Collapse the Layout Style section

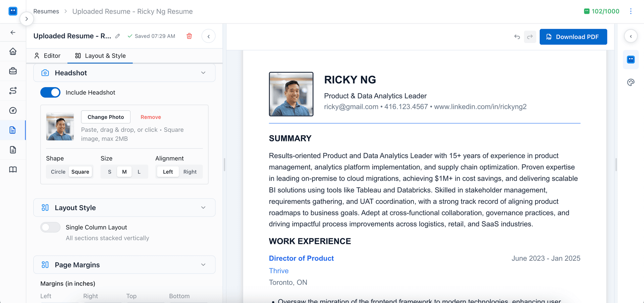point(203,207)
